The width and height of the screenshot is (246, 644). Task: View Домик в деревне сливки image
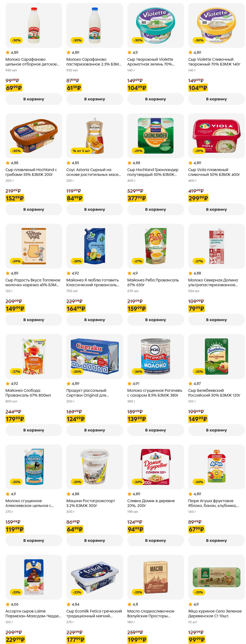pyautogui.click(x=155, y=467)
